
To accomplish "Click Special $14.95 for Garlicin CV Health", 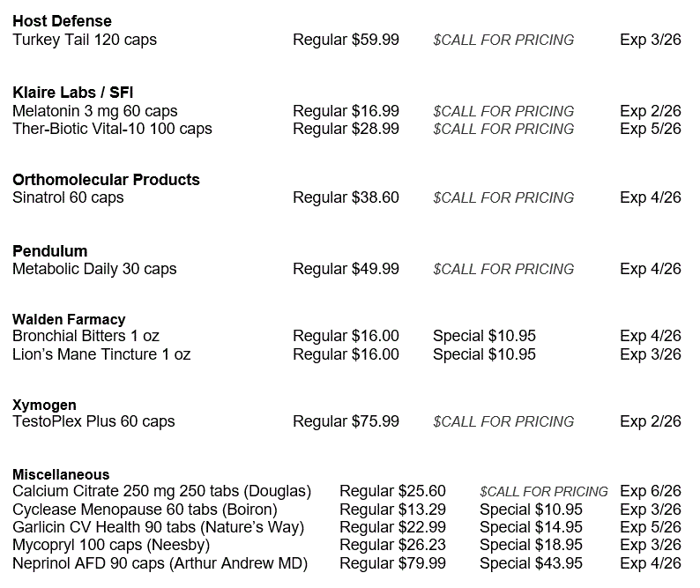I will pyautogui.click(x=531, y=527).
